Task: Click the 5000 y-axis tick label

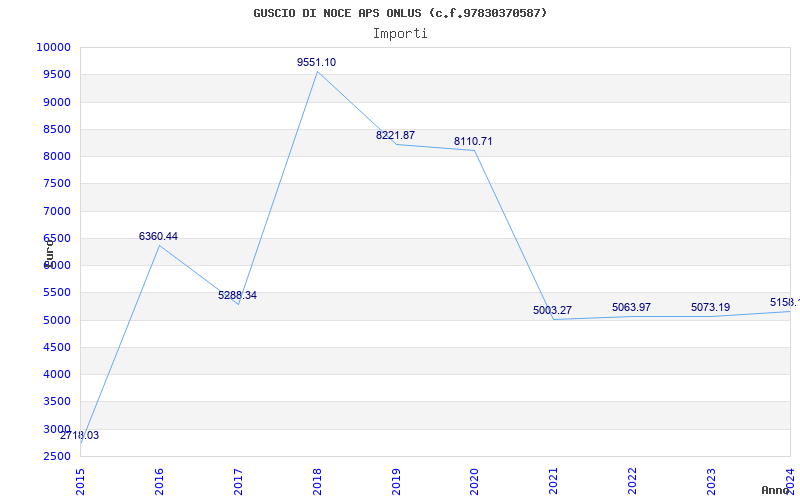Action: pos(56,320)
